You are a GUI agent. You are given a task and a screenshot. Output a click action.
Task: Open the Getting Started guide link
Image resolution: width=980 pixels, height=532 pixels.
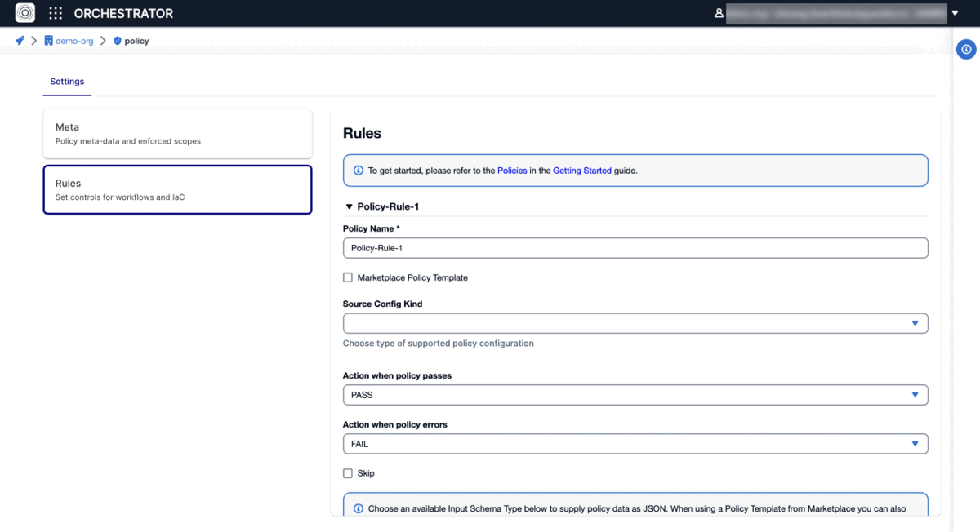581,171
